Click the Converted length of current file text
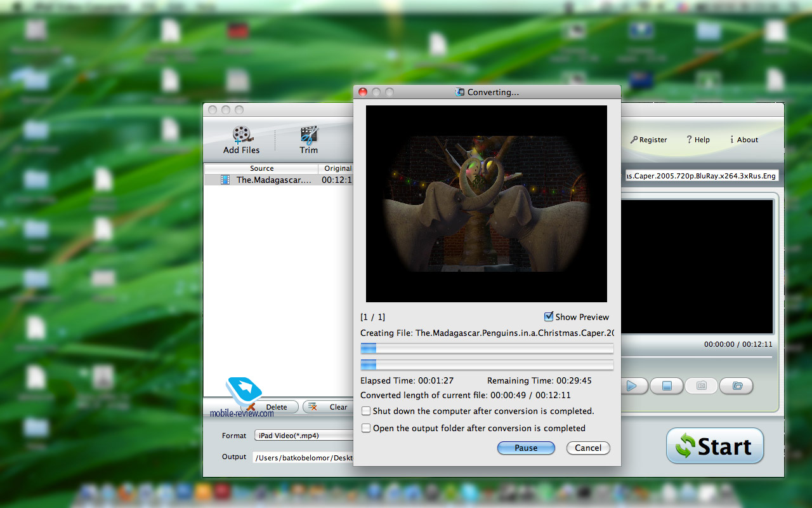812x508 pixels. pyautogui.click(x=465, y=395)
